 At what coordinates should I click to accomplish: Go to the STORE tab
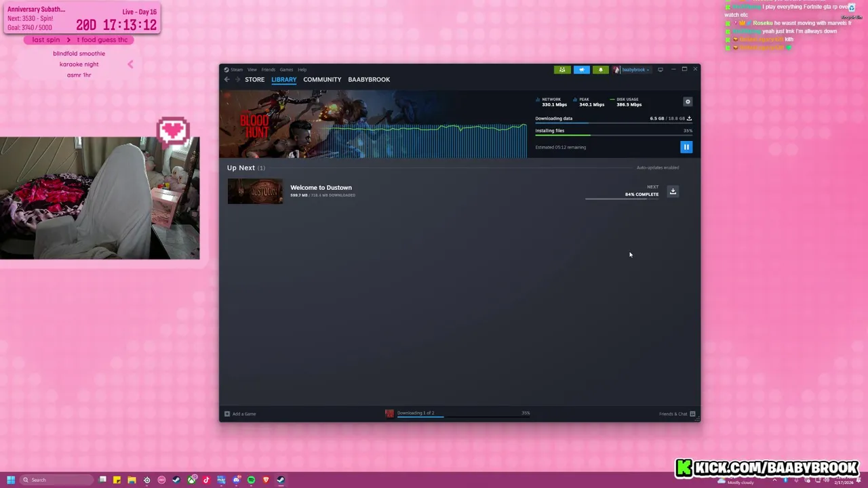point(254,79)
